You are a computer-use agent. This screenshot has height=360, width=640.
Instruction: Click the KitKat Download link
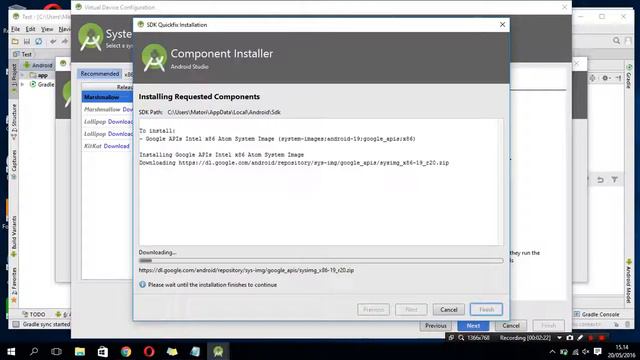(116, 146)
